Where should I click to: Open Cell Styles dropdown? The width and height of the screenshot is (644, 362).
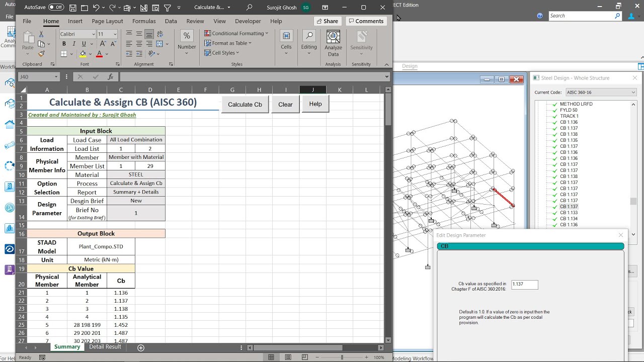(x=222, y=53)
